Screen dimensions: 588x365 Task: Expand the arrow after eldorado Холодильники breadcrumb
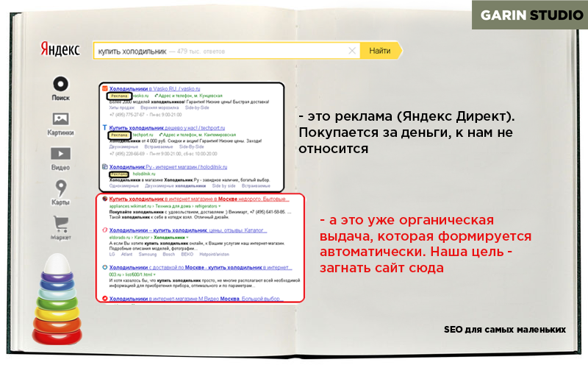187,238
